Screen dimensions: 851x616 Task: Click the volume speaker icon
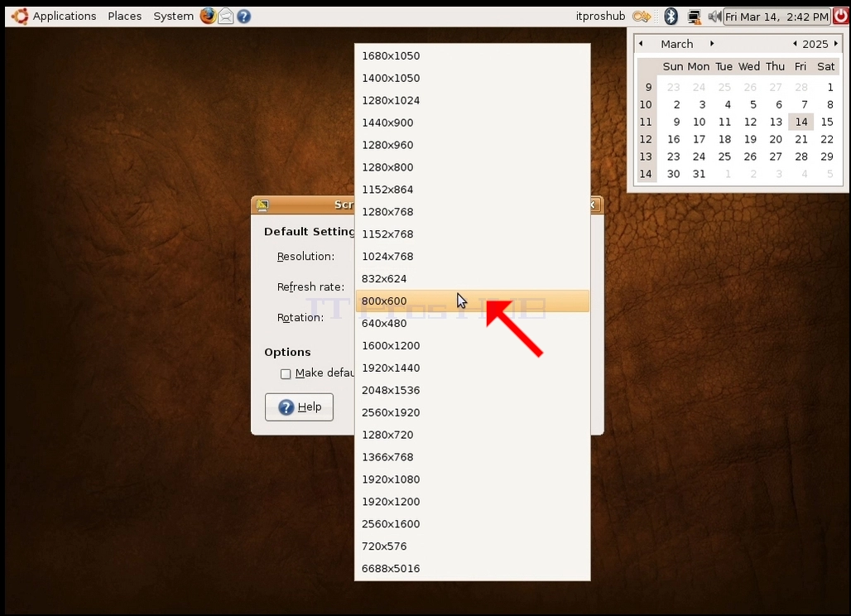(x=714, y=17)
